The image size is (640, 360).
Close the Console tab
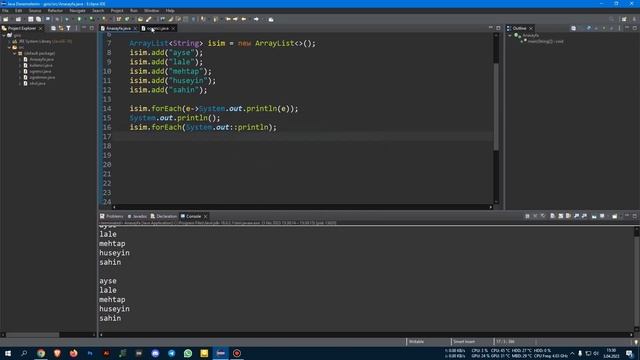click(205, 216)
